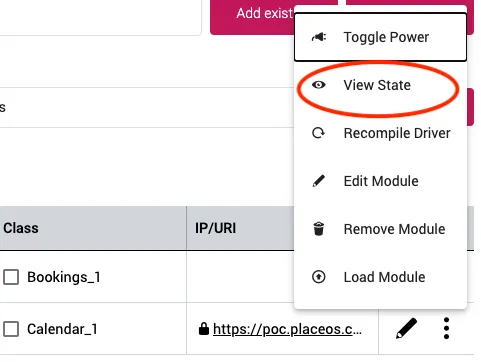Image resolution: width=481 pixels, height=362 pixels.
Task: Select Toggle Power from the menu
Action: [380, 37]
